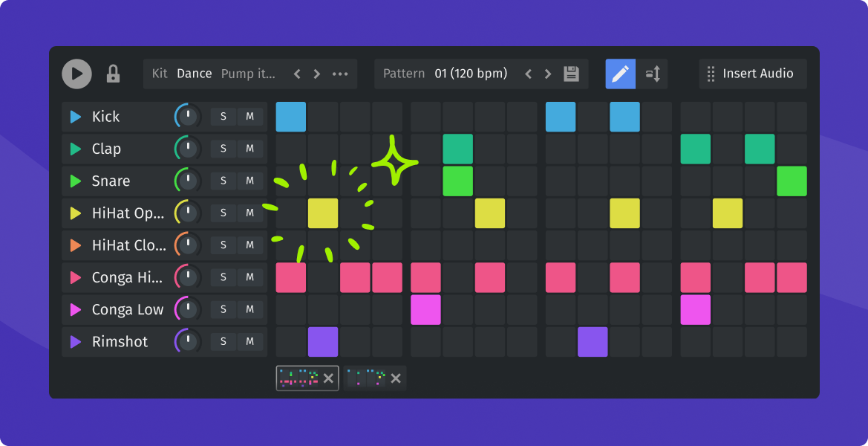Select previous pattern with left chevron
Image resolution: width=868 pixels, height=446 pixels.
528,74
